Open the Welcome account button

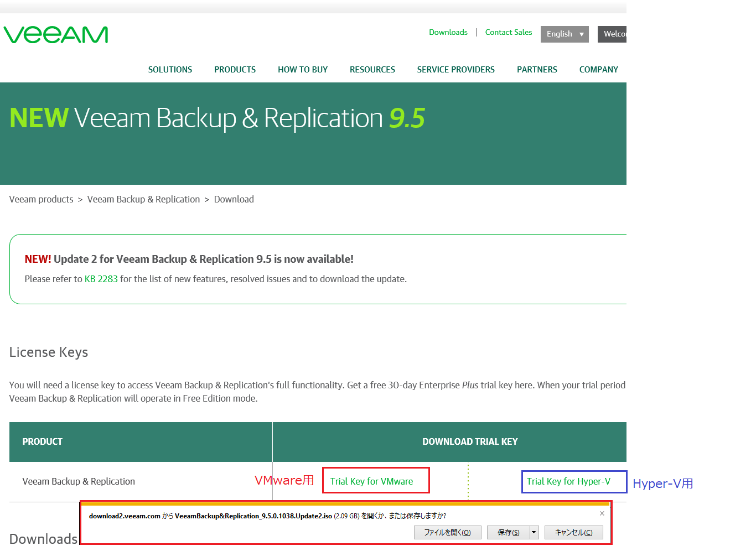[612, 34]
